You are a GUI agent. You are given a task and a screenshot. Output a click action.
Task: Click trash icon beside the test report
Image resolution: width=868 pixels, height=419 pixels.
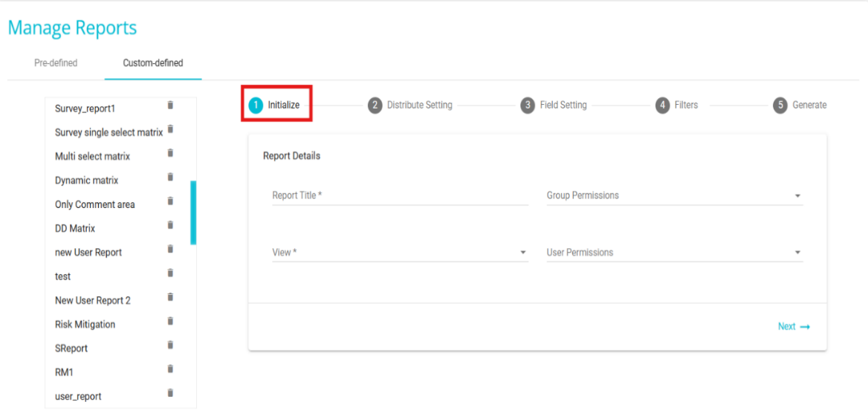[x=170, y=273]
